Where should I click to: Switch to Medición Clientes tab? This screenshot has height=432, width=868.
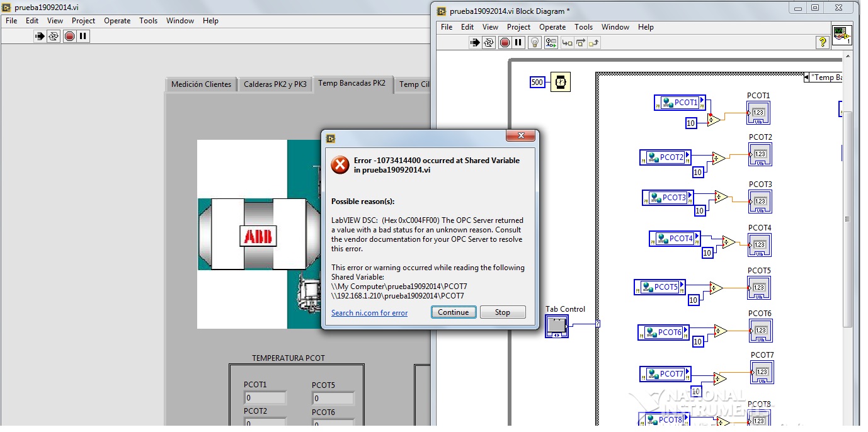(x=201, y=84)
